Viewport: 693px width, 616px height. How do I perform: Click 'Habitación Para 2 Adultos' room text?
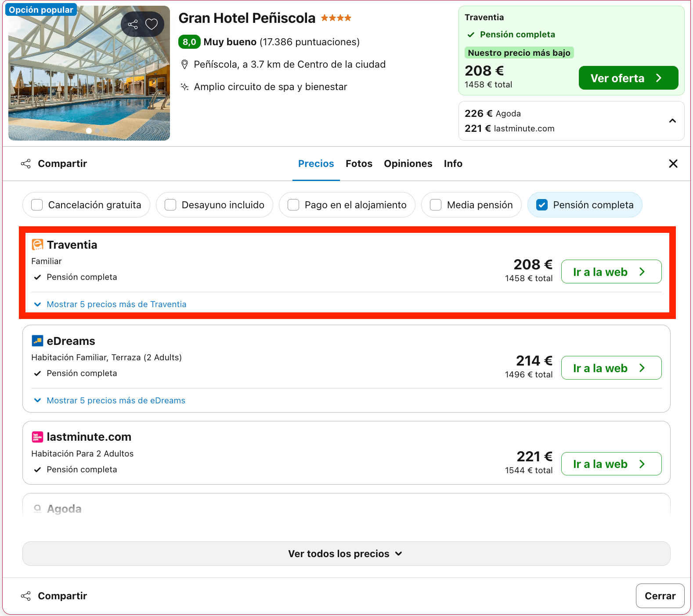[83, 453]
